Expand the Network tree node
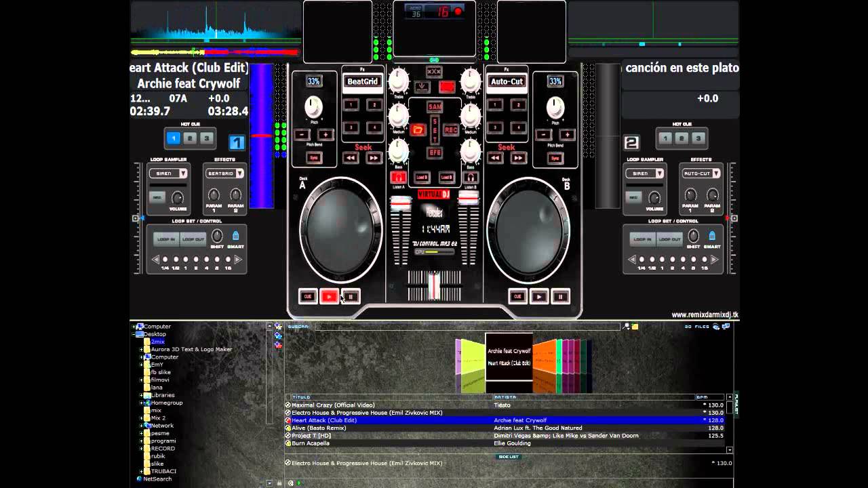Image resolution: width=868 pixels, height=488 pixels. [x=142, y=426]
